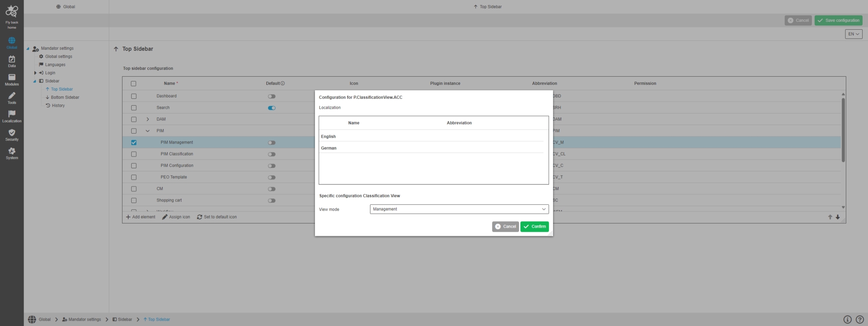
Task: Open Localization flag icon in sidebar
Action: pos(12,116)
